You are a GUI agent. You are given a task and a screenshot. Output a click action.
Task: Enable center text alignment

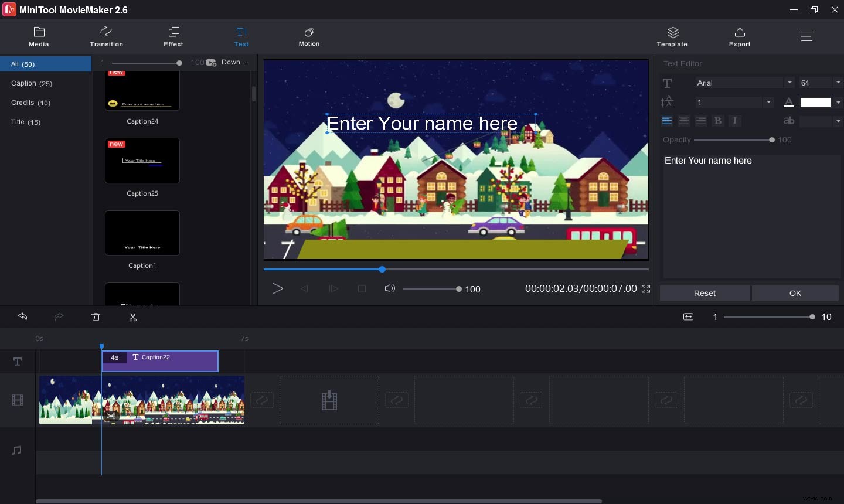click(x=684, y=121)
